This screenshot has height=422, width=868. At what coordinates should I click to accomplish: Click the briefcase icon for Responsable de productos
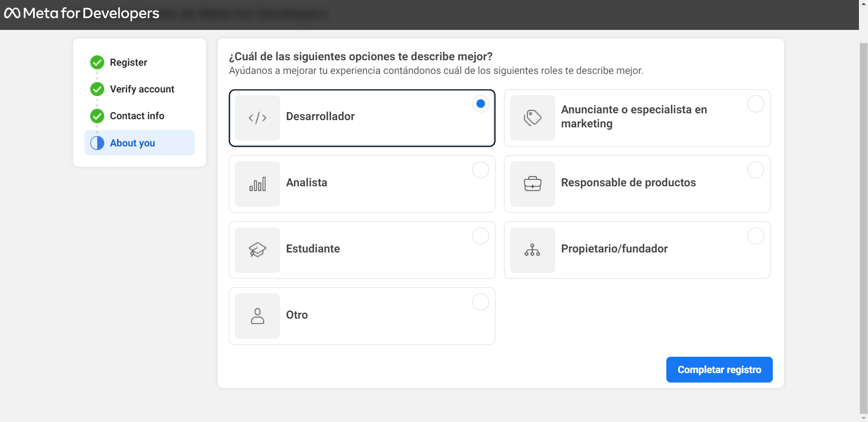coord(532,184)
